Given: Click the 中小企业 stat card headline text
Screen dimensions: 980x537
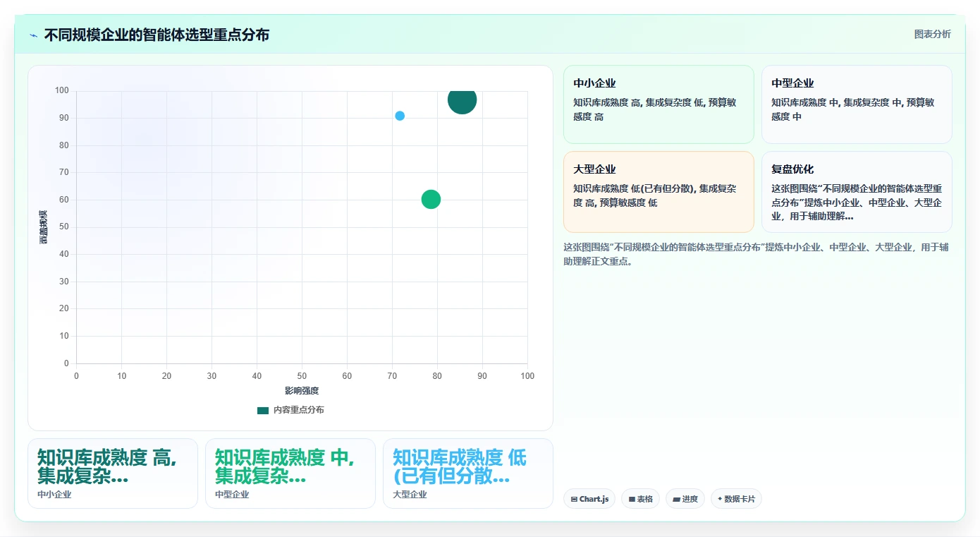Looking at the screenshot, I should (107, 466).
